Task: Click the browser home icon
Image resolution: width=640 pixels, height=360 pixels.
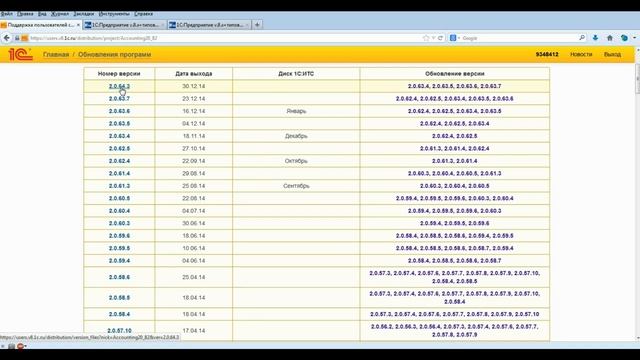Action: pyautogui.click(x=610, y=38)
